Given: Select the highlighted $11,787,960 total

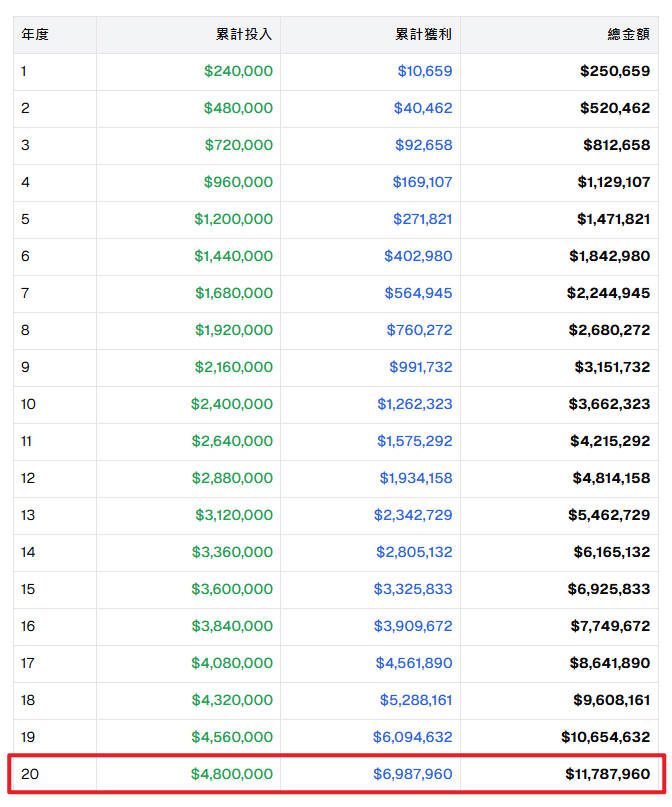Looking at the screenshot, I should click(x=606, y=774).
